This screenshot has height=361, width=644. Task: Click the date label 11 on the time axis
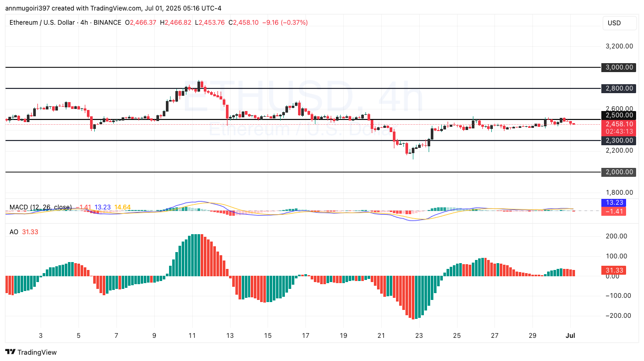192,335
